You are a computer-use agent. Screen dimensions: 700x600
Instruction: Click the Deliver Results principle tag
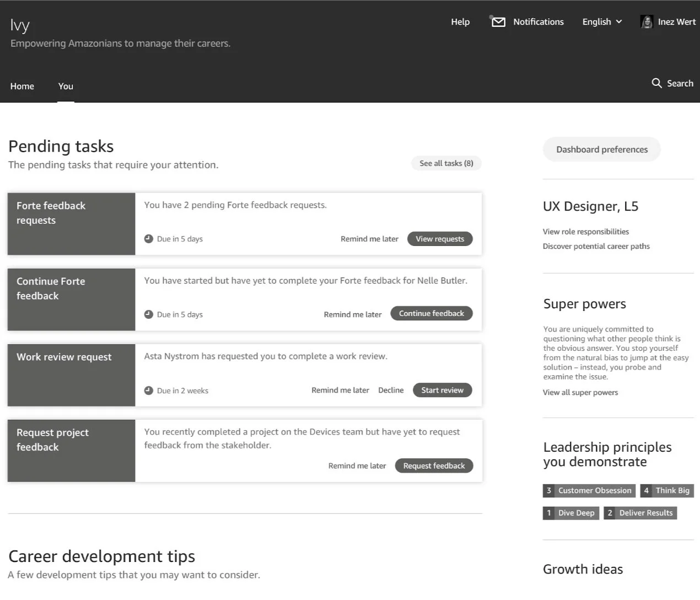pos(640,513)
